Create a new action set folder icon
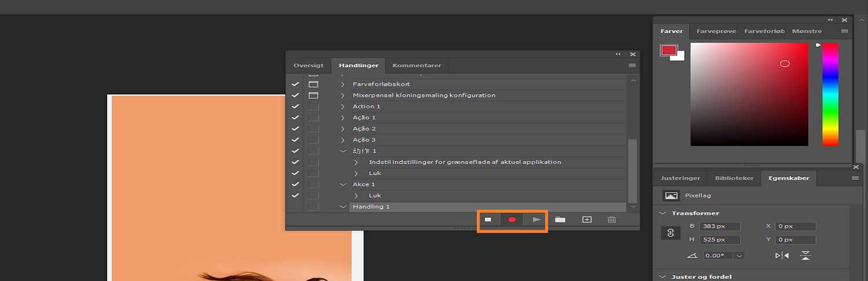Viewport: 868px width, 281px height. [x=560, y=220]
